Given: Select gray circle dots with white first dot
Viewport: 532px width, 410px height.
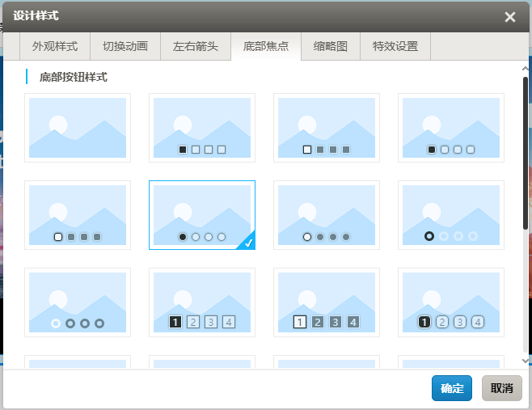Looking at the screenshot, I should coord(327,215).
